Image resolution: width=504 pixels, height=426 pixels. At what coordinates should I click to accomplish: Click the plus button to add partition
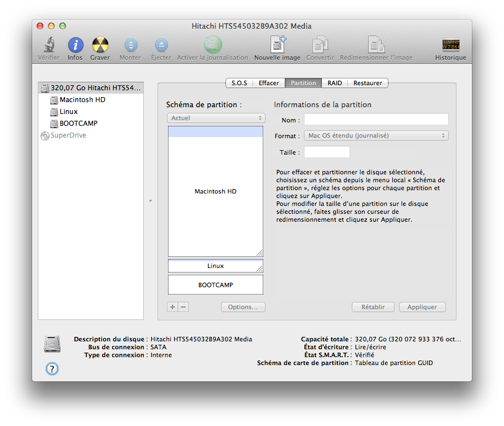point(173,307)
